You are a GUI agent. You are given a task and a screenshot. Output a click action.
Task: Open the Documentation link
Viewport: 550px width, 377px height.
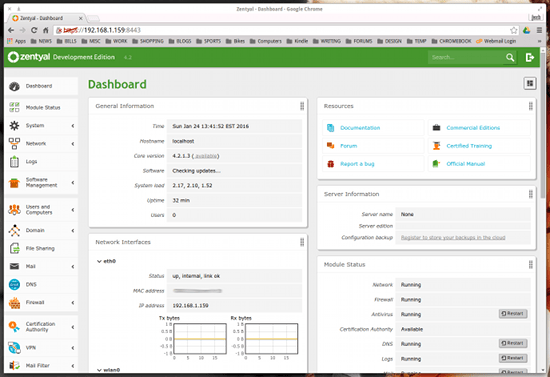pyautogui.click(x=360, y=128)
